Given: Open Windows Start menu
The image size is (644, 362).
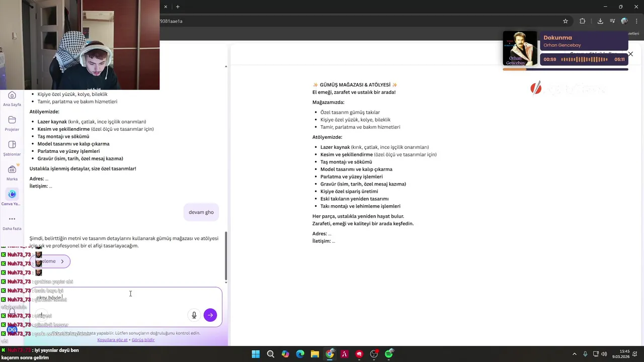Looking at the screenshot, I should click(x=256, y=354).
